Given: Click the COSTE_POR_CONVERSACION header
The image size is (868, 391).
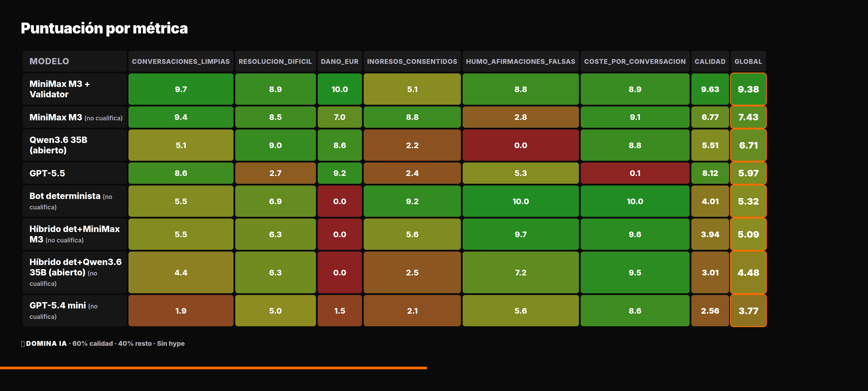Looking at the screenshot, I should click(x=635, y=61).
